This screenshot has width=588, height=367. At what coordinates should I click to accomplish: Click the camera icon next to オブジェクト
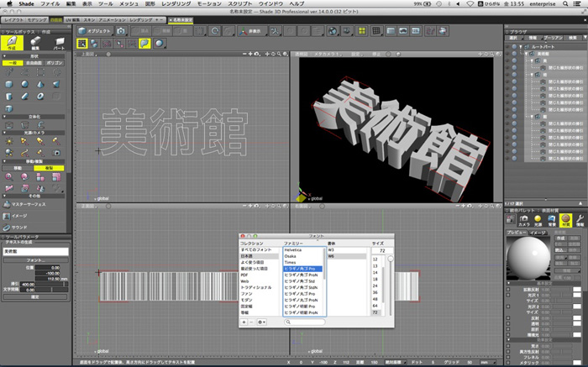pyautogui.click(x=122, y=30)
